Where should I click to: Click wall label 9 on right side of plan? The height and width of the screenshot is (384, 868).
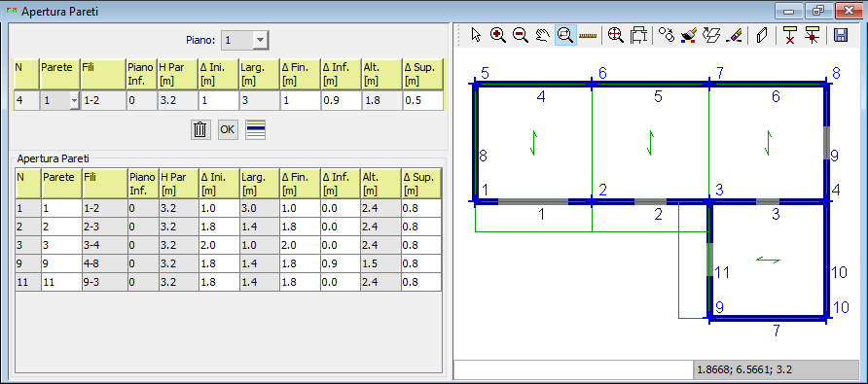click(834, 156)
